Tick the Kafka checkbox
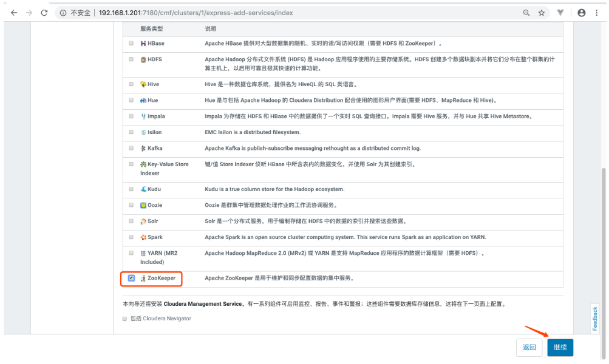Image resolution: width=609 pixels, height=364 pixels. [131, 148]
